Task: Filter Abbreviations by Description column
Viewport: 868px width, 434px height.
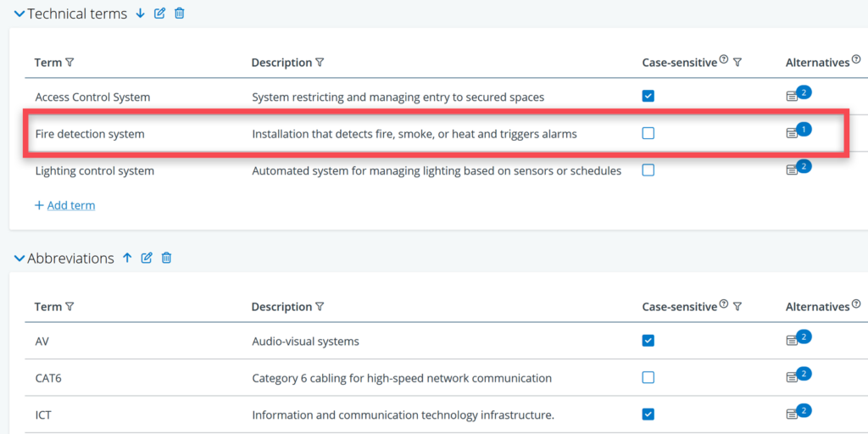Action: coord(320,307)
